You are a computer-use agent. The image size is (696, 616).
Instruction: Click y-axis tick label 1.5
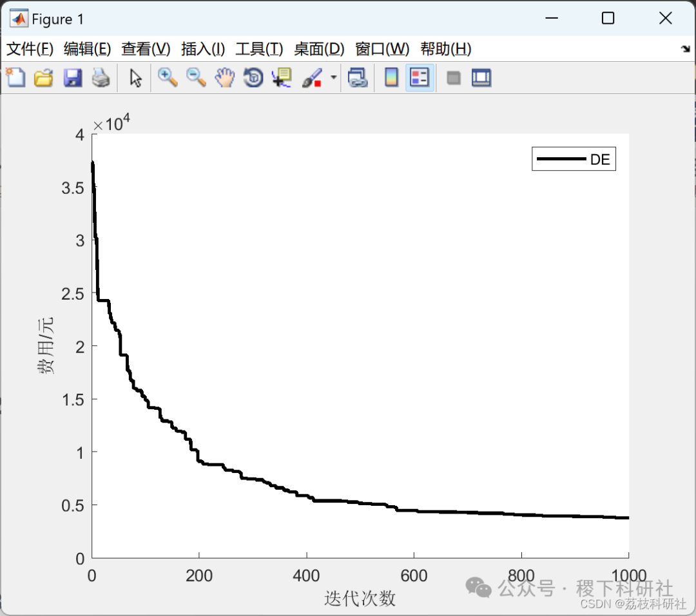tap(73, 400)
